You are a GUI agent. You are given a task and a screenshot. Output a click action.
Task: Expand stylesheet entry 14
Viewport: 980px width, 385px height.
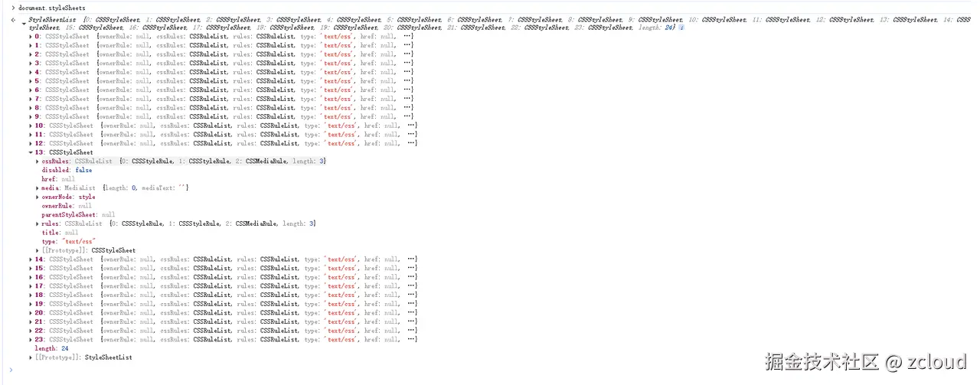(x=31, y=259)
